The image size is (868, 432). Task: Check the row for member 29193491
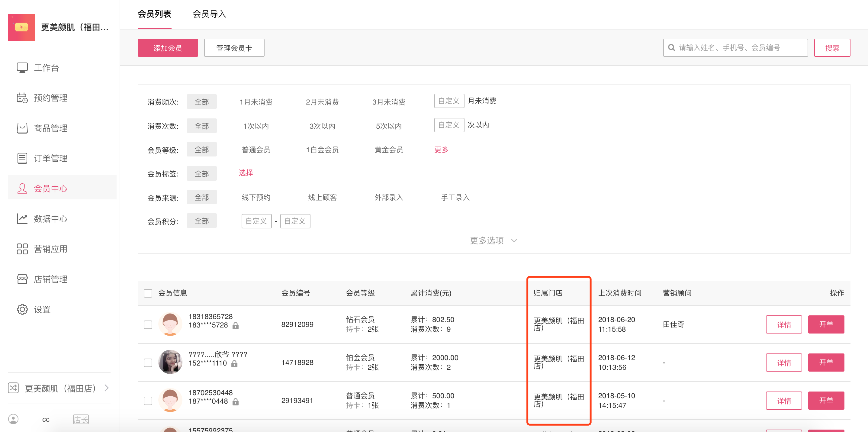pos(148,401)
